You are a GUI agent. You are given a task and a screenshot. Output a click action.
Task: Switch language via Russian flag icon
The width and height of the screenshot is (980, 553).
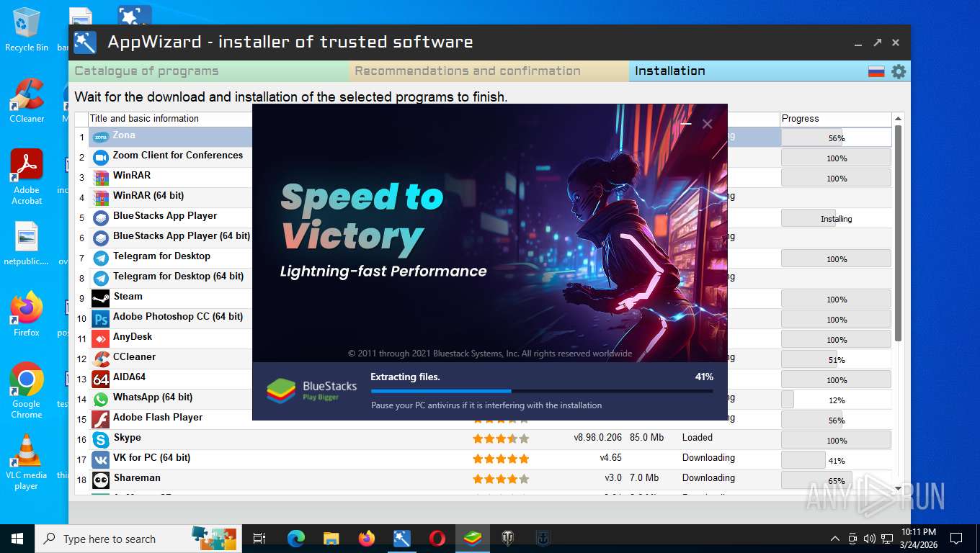click(x=876, y=71)
